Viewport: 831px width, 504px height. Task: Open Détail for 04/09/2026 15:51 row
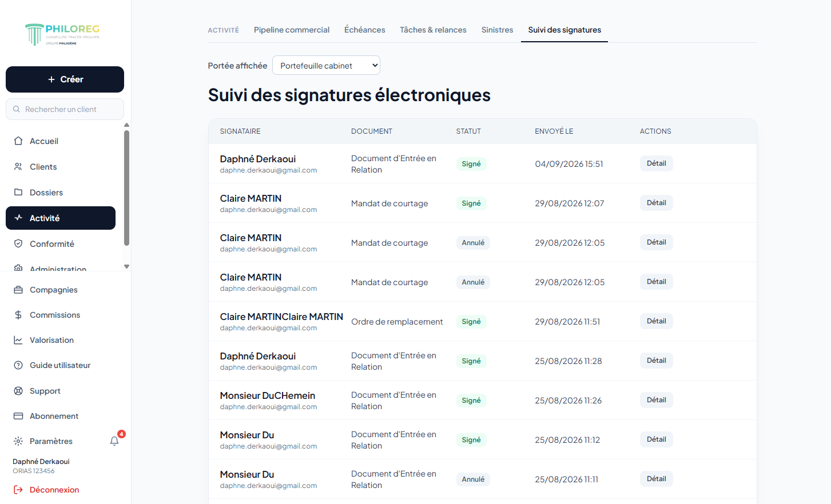click(x=656, y=163)
